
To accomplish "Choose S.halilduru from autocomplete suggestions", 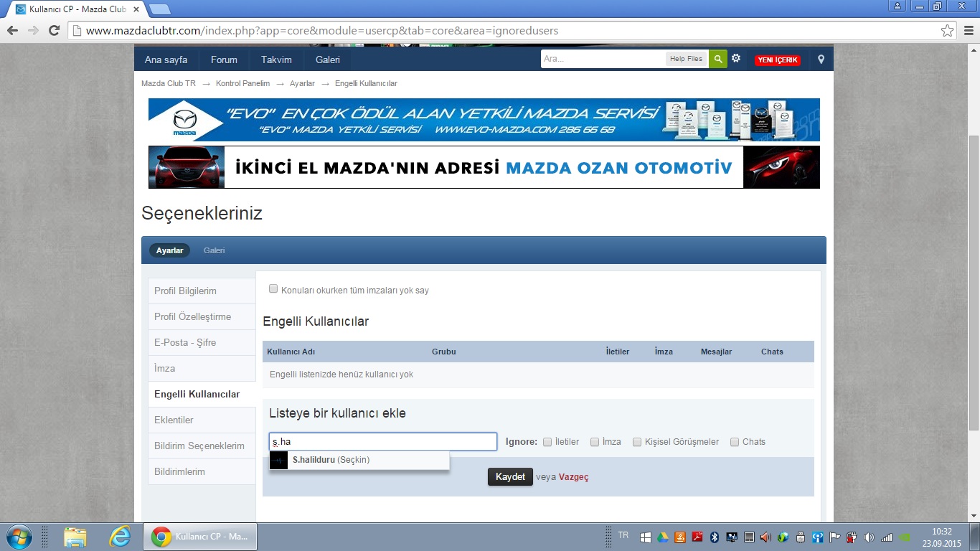I will [359, 460].
